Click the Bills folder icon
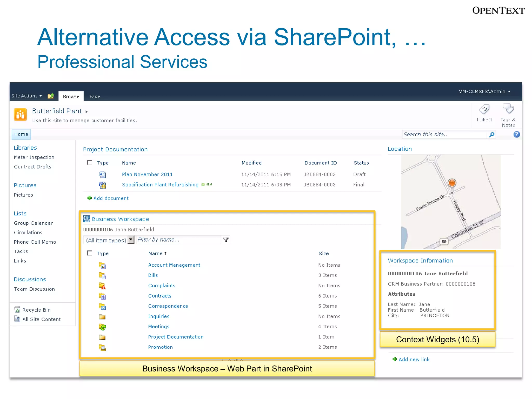 (x=102, y=275)
